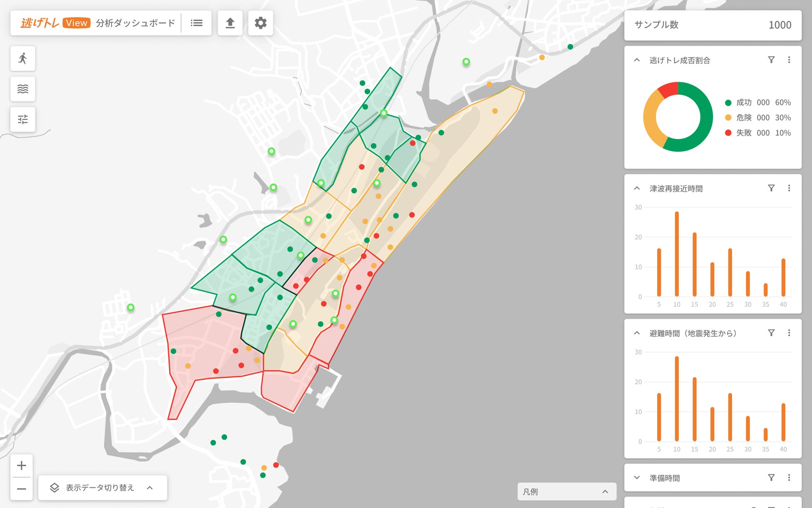
Task: Open more options on 準備時間 panel
Action: 789,478
